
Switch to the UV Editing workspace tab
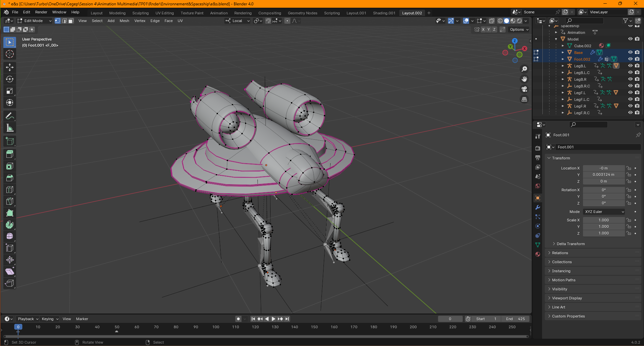click(x=164, y=13)
